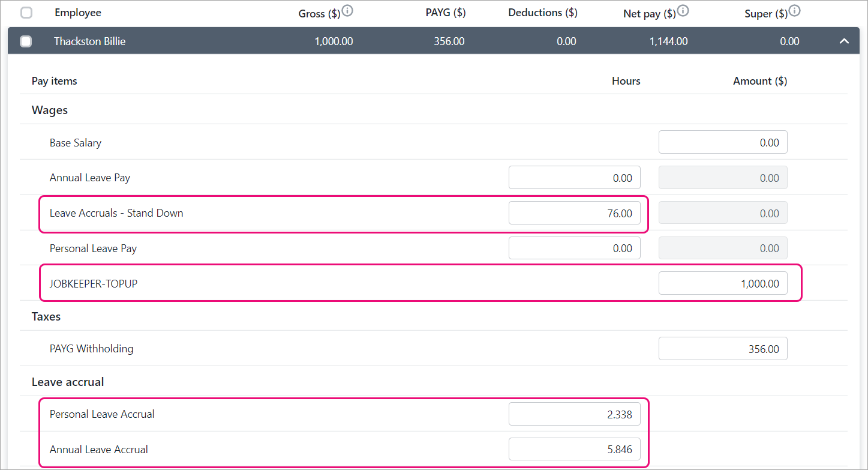
Task: Edit the Personal Leave Accrual hours field
Action: pos(574,414)
